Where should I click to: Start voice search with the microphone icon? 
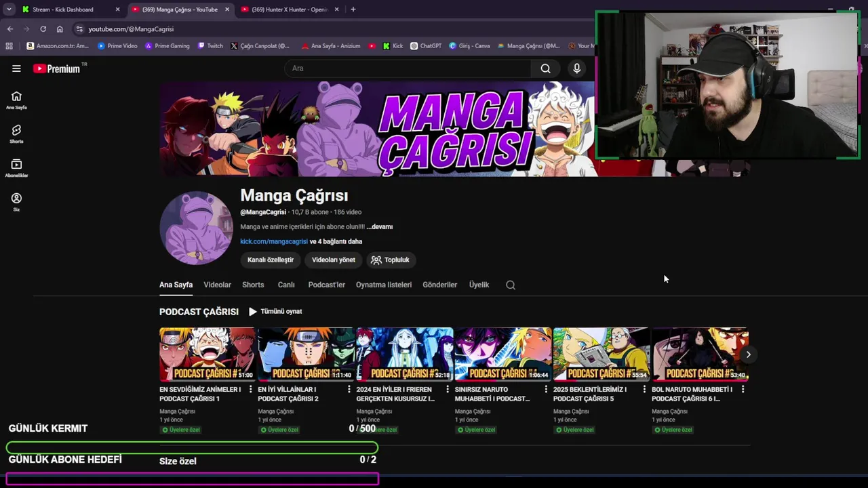(577, 68)
